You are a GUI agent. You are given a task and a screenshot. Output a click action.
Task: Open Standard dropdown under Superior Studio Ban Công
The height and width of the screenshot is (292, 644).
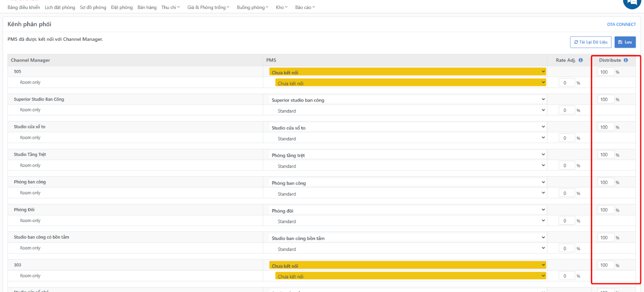point(411,111)
